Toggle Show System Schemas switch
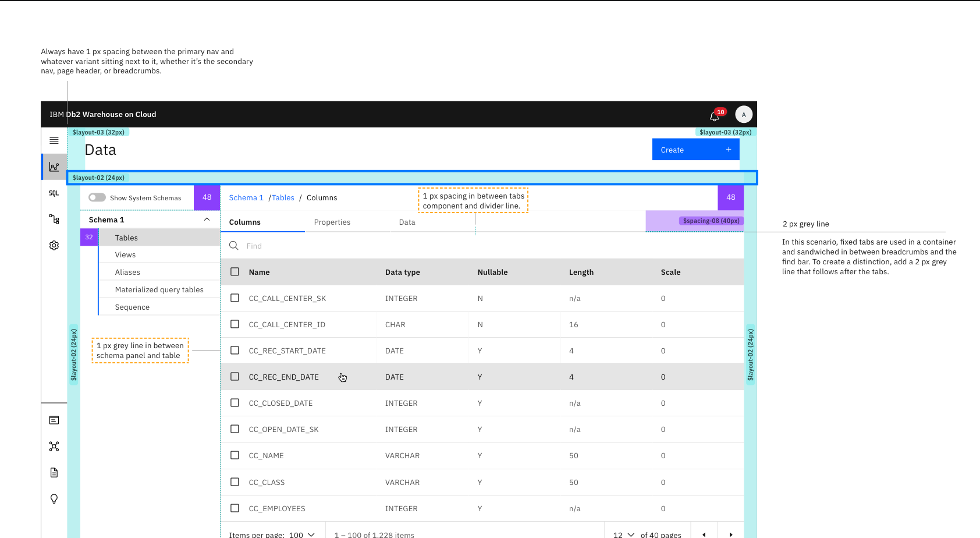 click(97, 197)
